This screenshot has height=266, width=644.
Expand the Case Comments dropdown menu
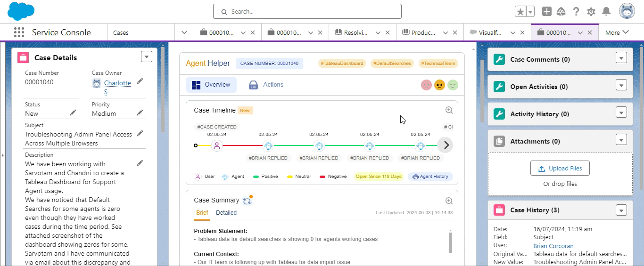coord(621,58)
